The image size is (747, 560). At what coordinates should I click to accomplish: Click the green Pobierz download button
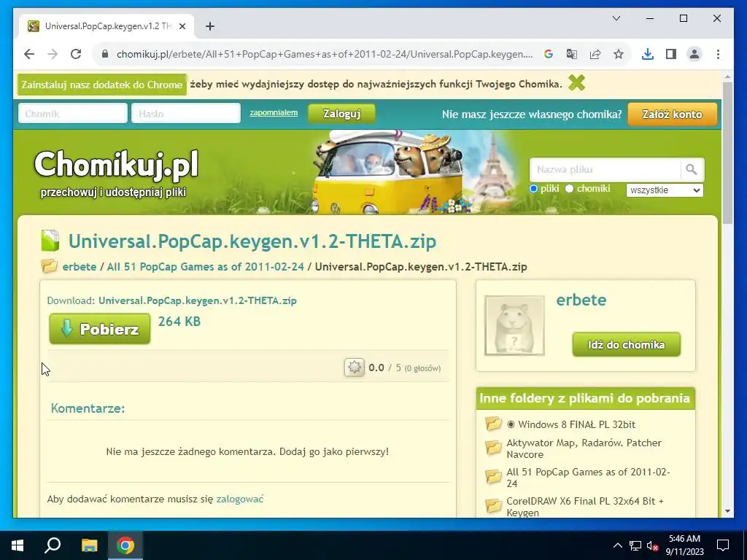(x=99, y=329)
